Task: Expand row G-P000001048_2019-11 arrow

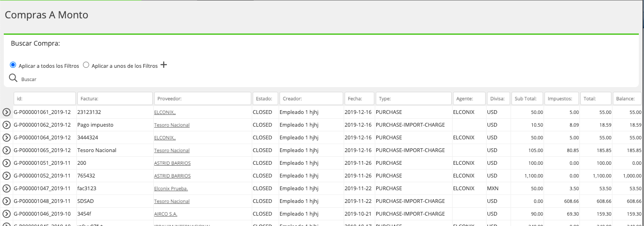Action: [7, 201]
